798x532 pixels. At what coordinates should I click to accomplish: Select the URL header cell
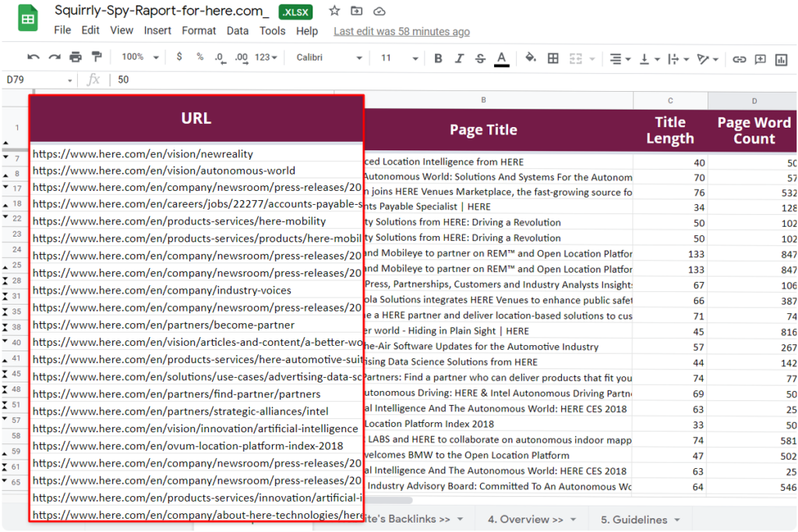(x=196, y=118)
